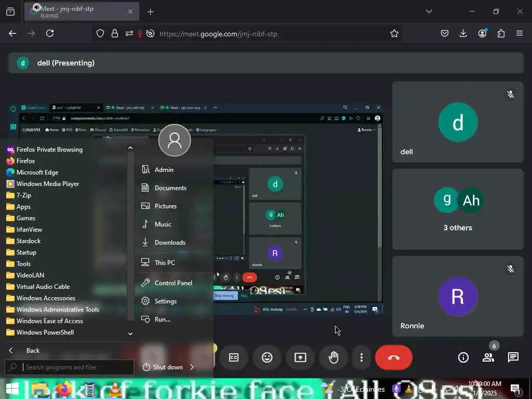The image size is (532, 399).
Task: Open the Firefox application menu
Action: tap(520, 33)
